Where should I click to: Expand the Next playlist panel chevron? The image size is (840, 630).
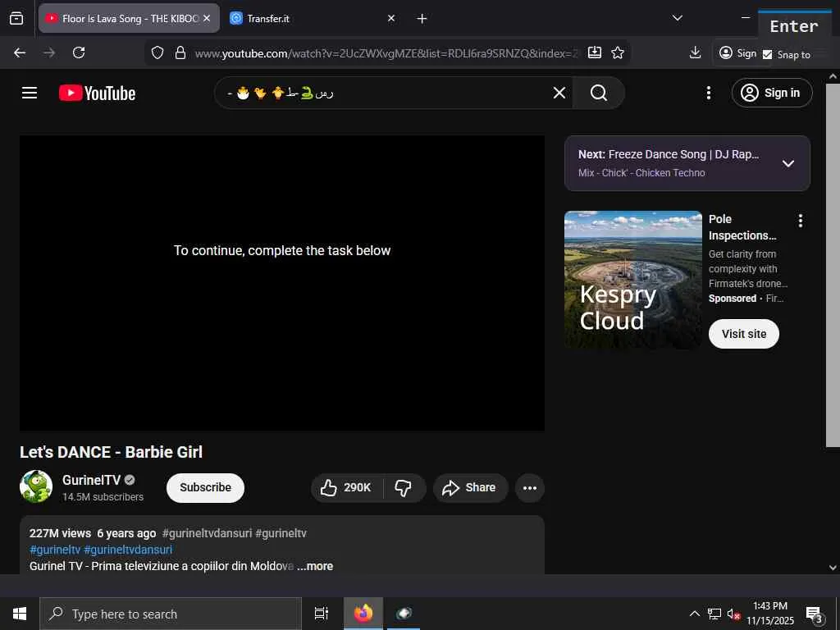point(788,163)
